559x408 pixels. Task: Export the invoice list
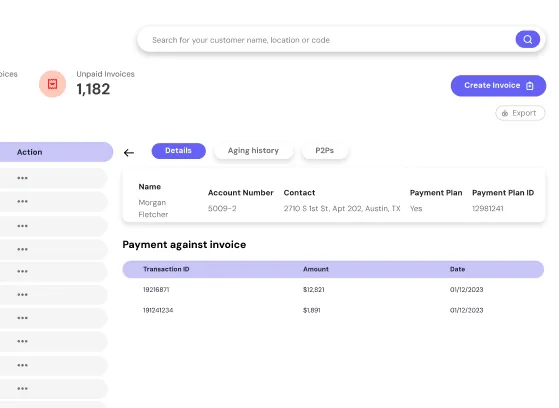click(x=520, y=113)
